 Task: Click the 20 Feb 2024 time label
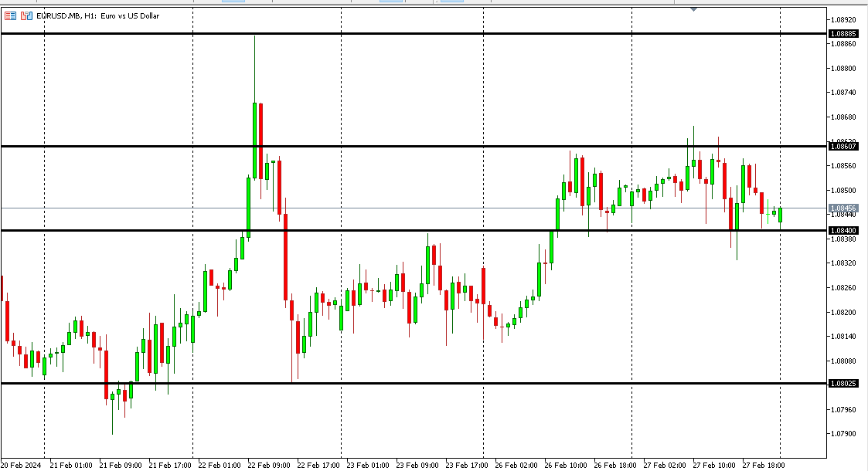(x=21, y=466)
